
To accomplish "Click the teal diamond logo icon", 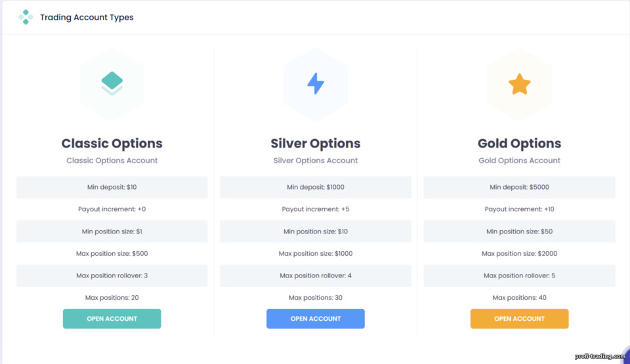I will point(26,17).
